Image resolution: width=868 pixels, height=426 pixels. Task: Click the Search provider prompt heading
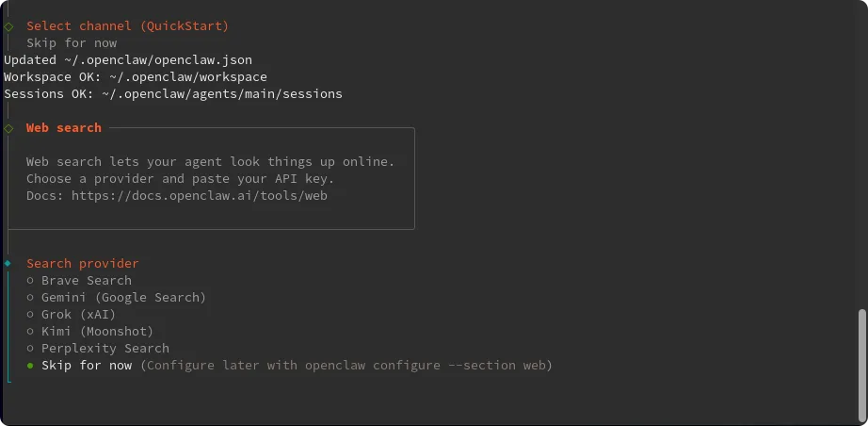[x=82, y=264]
